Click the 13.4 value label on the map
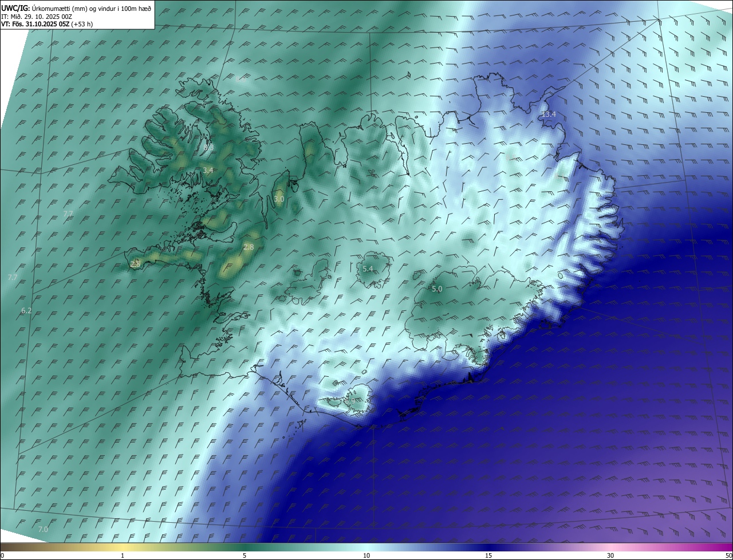This screenshot has height=560, width=733. pos(549,115)
